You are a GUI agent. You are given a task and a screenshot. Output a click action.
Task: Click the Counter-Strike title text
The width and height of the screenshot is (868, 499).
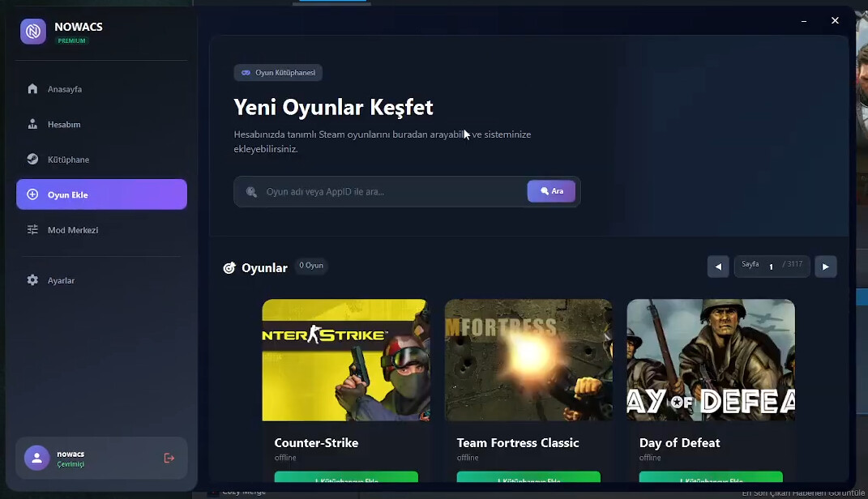coord(316,442)
